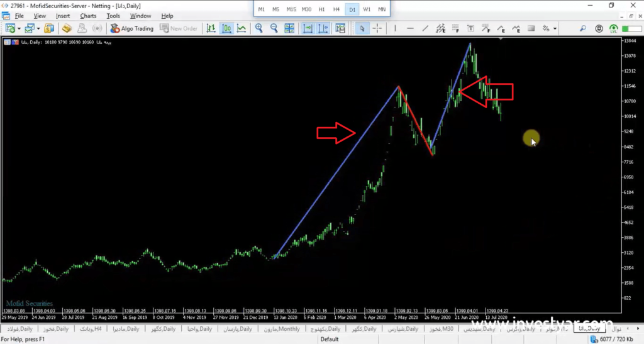This screenshot has height=344, width=644.
Task: Enable Algo Trading
Action: pyautogui.click(x=132, y=28)
